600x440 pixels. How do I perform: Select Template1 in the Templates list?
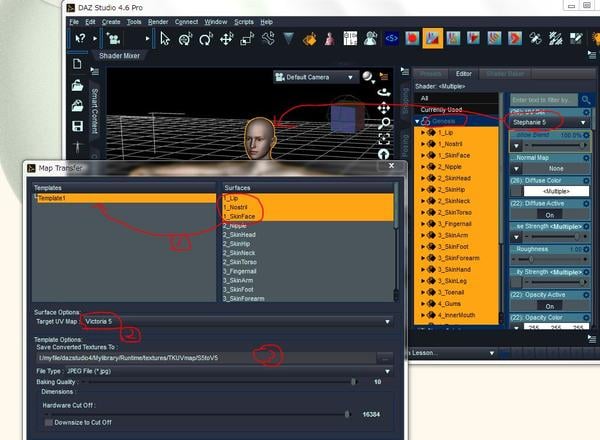(125, 198)
